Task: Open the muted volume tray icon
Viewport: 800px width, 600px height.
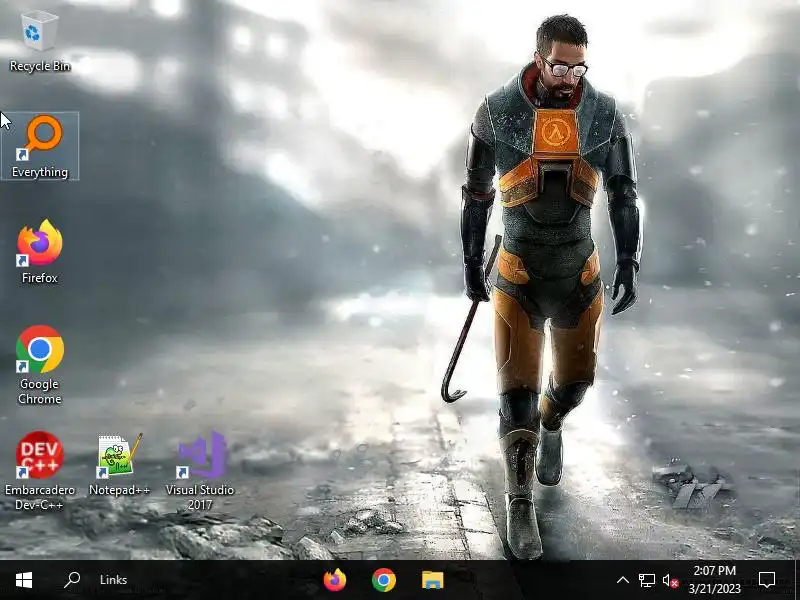Action: 670,580
